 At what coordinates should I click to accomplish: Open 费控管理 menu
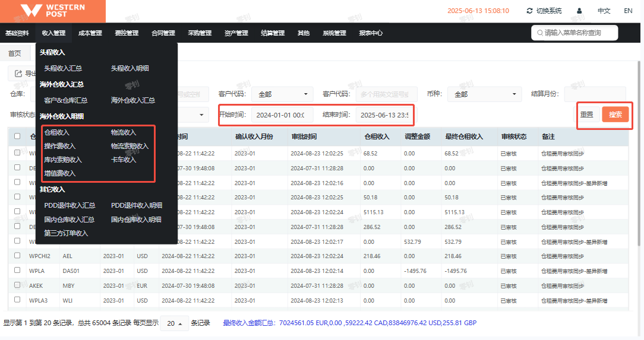(127, 33)
